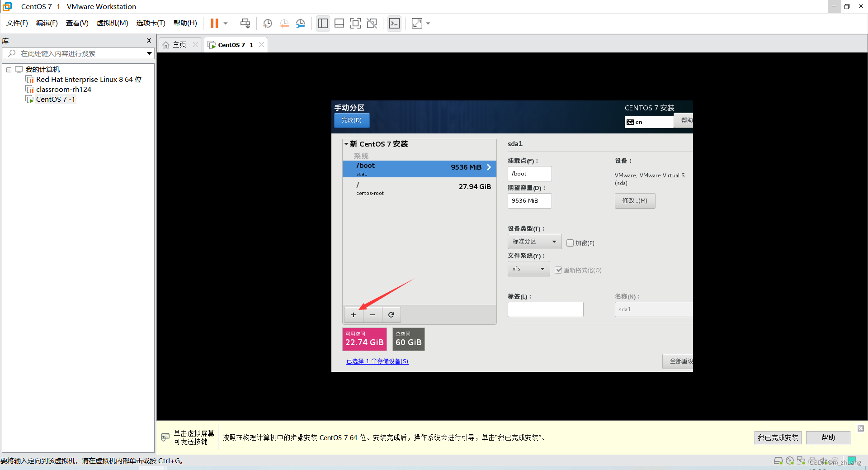Open the 已选择 1 个存储设备(S) link

click(x=377, y=361)
